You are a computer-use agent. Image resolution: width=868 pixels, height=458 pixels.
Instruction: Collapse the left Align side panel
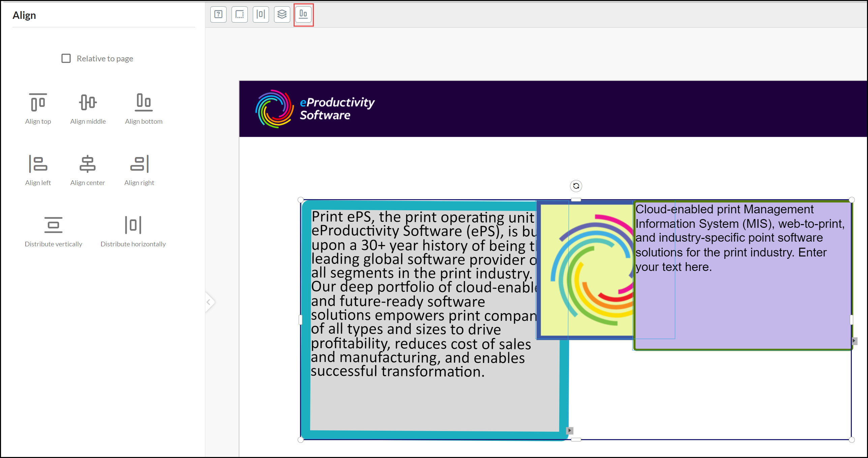click(209, 302)
